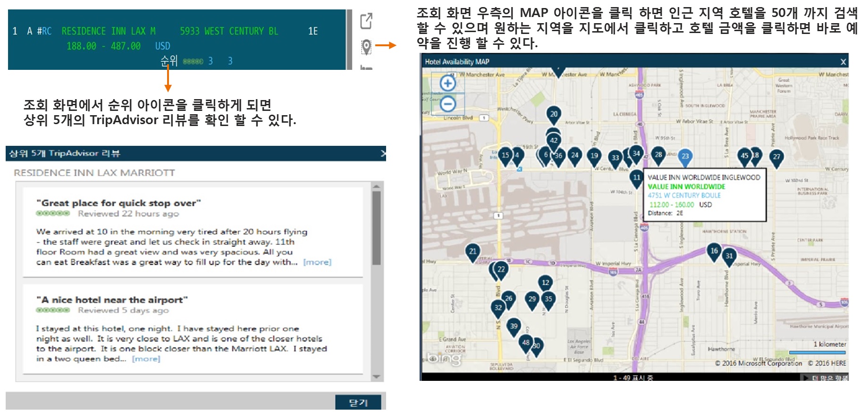Click VALUE INN WORLDWIDE green link in tooltip
The width and height of the screenshot is (868, 412).
click(686, 187)
